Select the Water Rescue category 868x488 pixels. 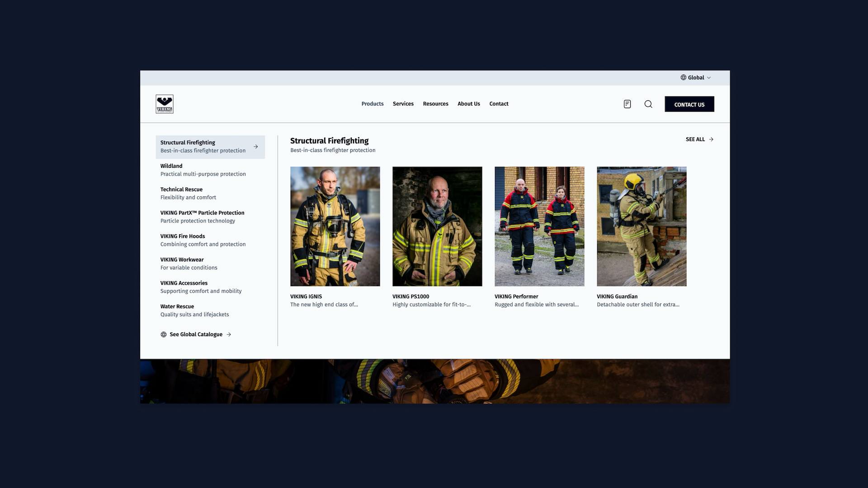pyautogui.click(x=210, y=311)
